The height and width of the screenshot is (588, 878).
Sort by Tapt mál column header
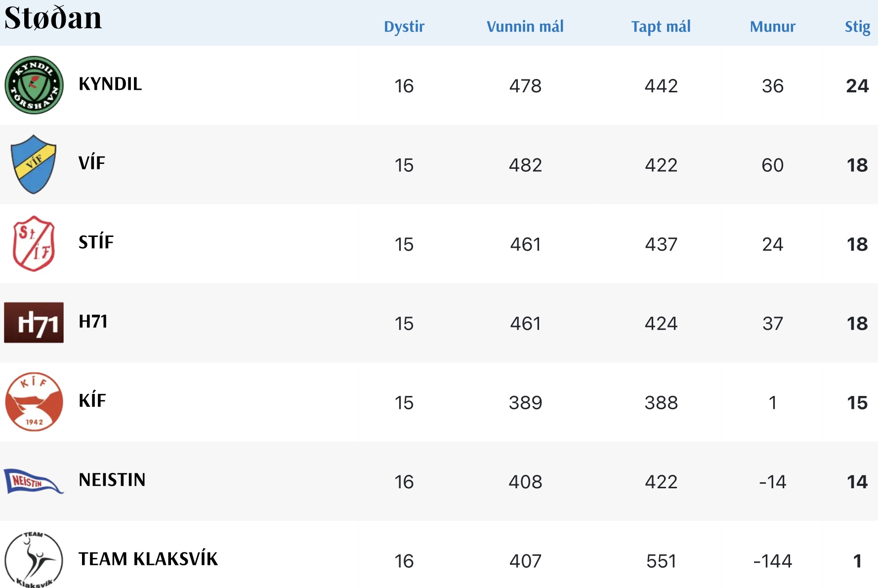pyautogui.click(x=661, y=27)
